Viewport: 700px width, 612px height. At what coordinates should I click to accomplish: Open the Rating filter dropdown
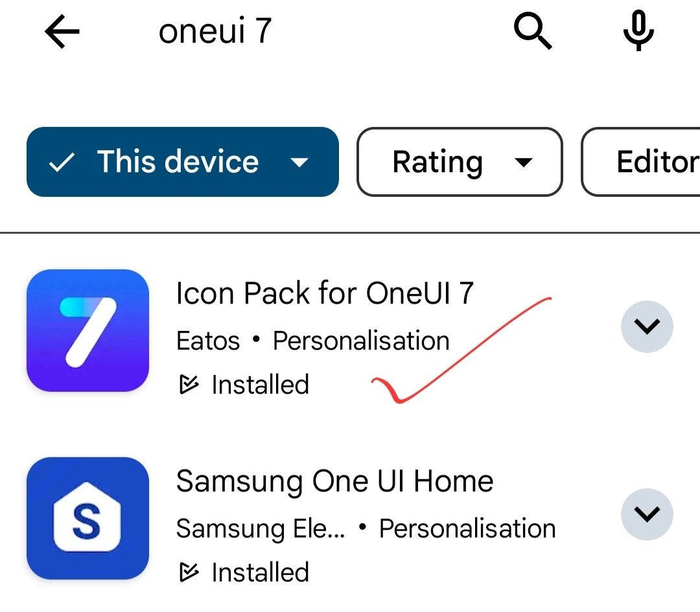pyautogui.click(x=460, y=162)
